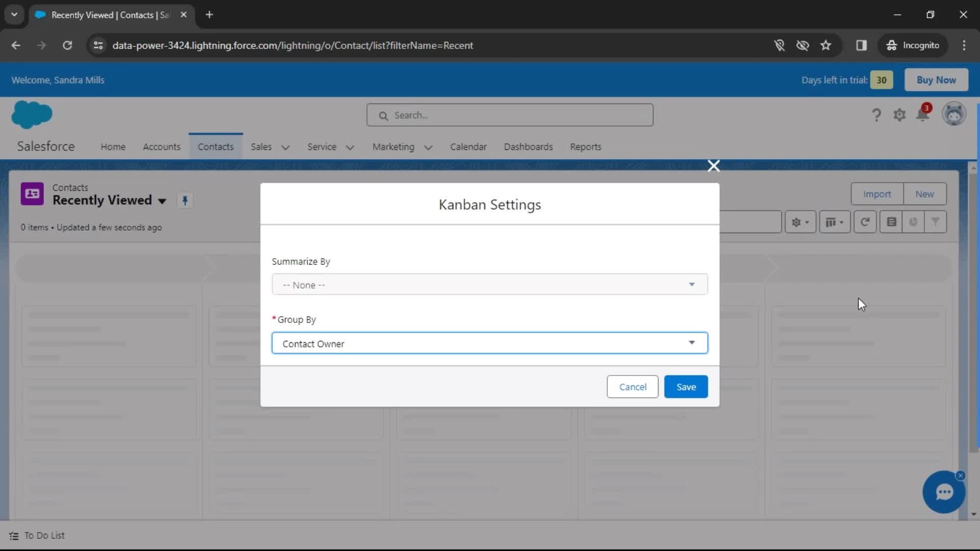Bookmark this page with the star icon

click(826, 45)
